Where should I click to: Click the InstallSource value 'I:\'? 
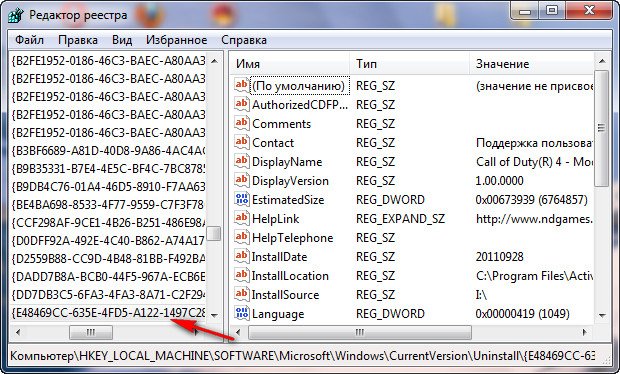(x=482, y=294)
